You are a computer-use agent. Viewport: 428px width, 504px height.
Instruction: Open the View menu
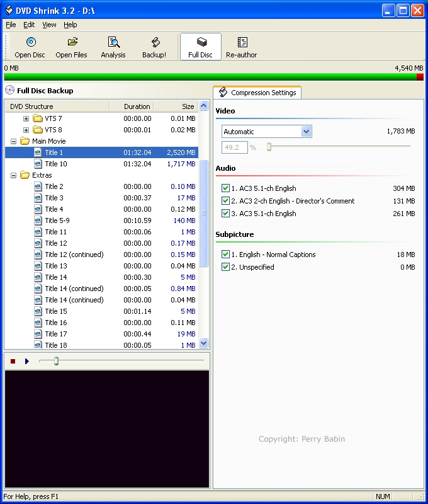[x=49, y=25]
